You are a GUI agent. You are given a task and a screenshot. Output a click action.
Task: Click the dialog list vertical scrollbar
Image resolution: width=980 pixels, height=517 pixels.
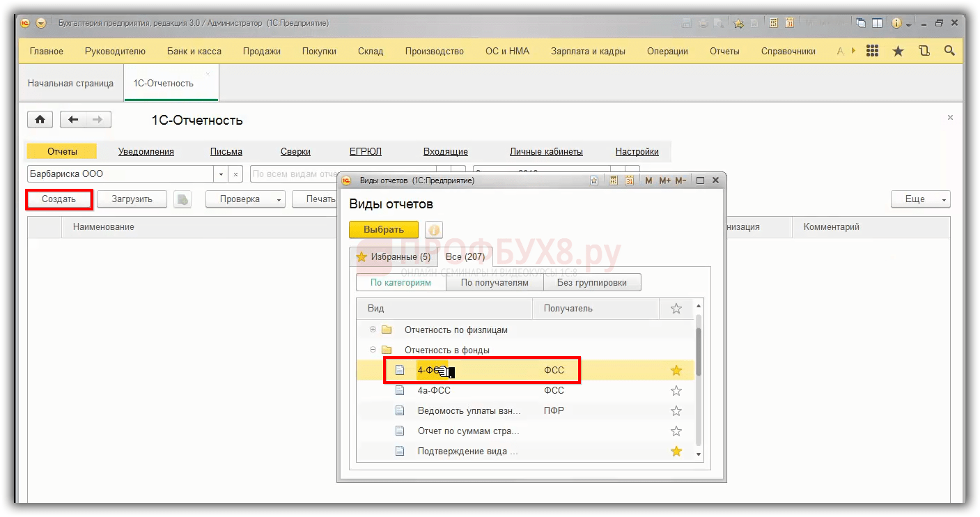[699, 379]
